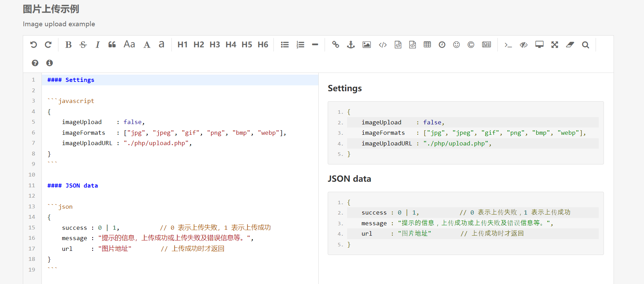Apply H4 heading style
This screenshot has width=644, height=284.
click(x=231, y=45)
